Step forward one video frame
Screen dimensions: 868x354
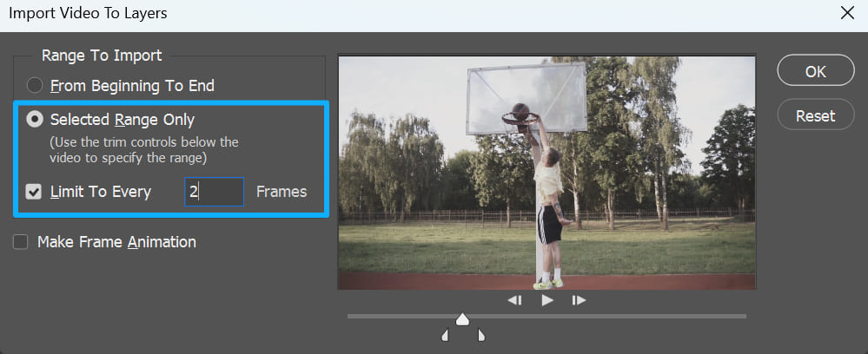tap(579, 300)
